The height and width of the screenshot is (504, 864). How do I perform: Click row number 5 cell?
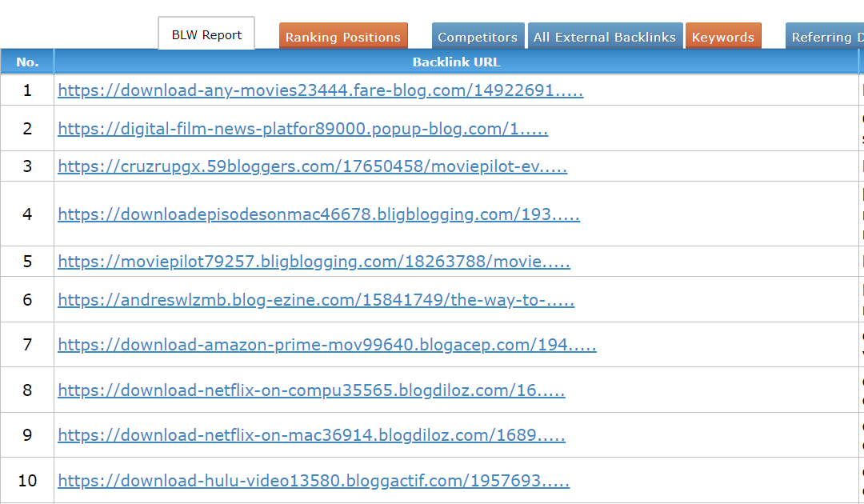[x=27, y=262]
